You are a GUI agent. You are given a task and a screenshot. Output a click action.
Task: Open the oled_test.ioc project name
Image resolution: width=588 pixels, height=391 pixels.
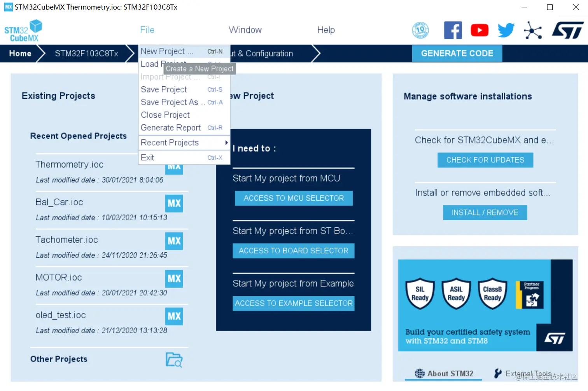pyautogui.click(x=61, y=315)
